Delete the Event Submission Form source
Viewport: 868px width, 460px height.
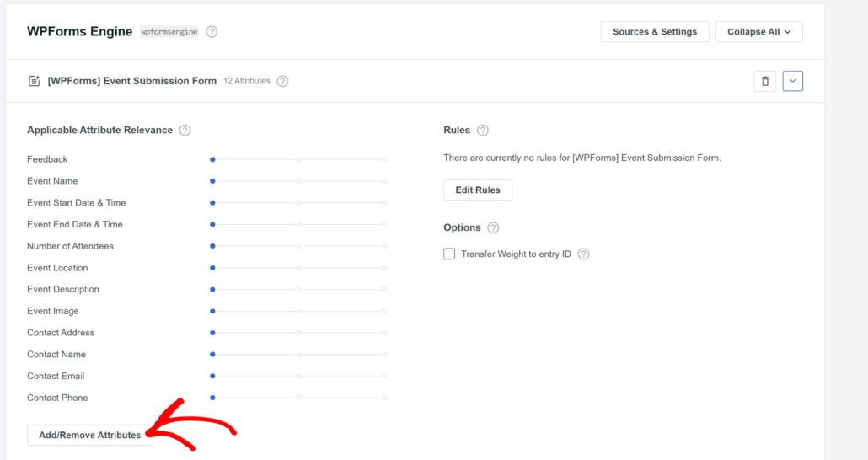(764, 81)
